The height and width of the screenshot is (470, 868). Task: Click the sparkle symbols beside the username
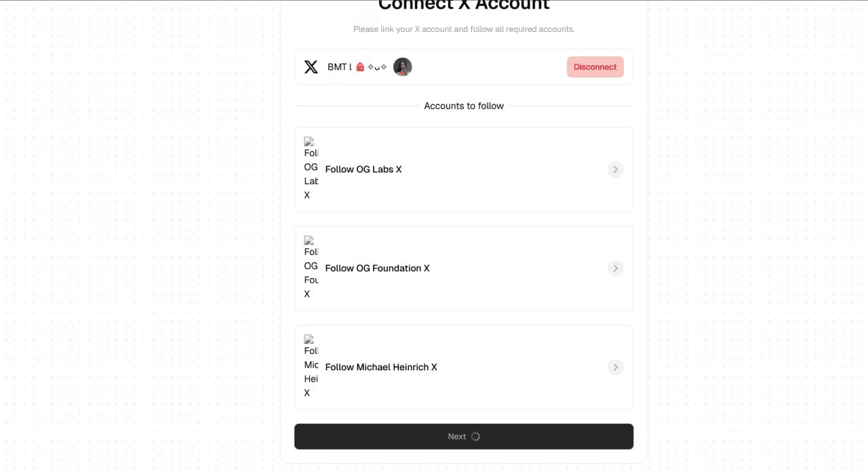point(377,67)
